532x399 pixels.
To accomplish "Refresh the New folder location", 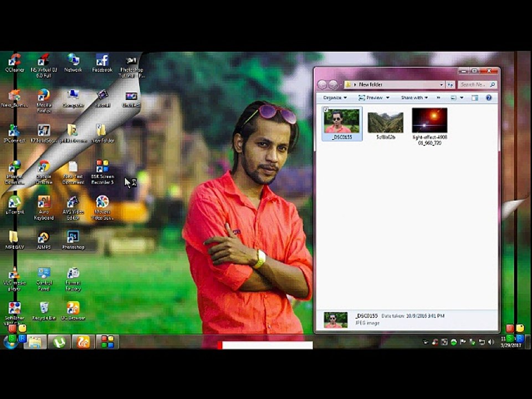I will [x=450, y=84].
